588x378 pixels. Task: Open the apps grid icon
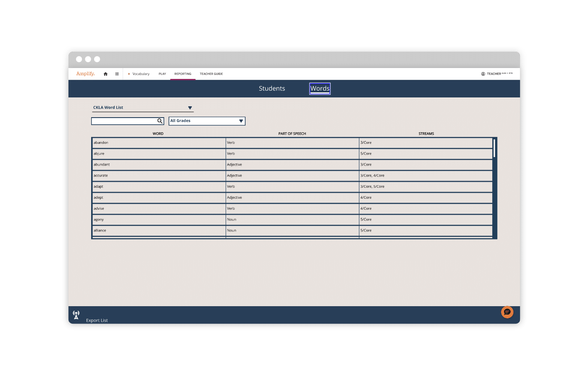117,74
